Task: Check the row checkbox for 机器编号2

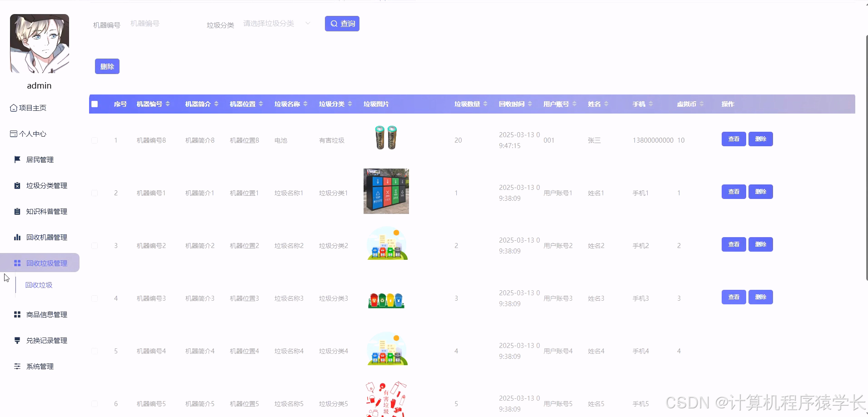Action: coord(95,245)
